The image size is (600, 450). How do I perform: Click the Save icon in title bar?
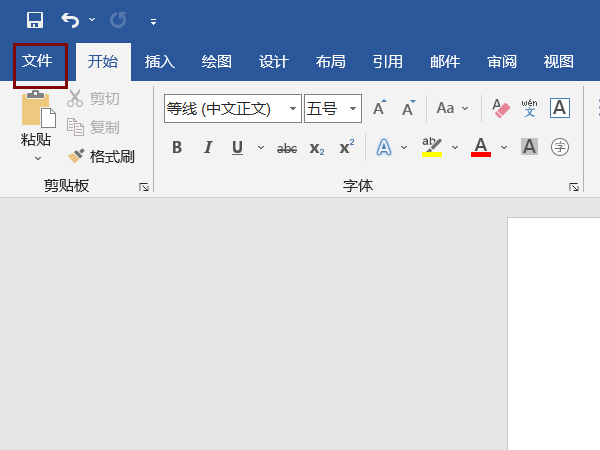35,20
